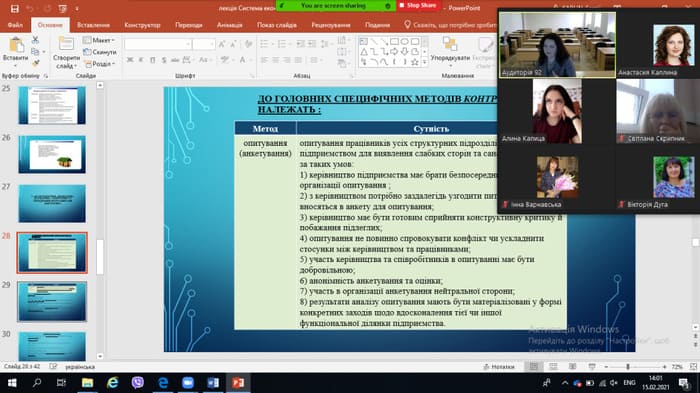Screen dimensions: 700x393
Task: Toggle bold formatting button
Action: tap(130, 60)
